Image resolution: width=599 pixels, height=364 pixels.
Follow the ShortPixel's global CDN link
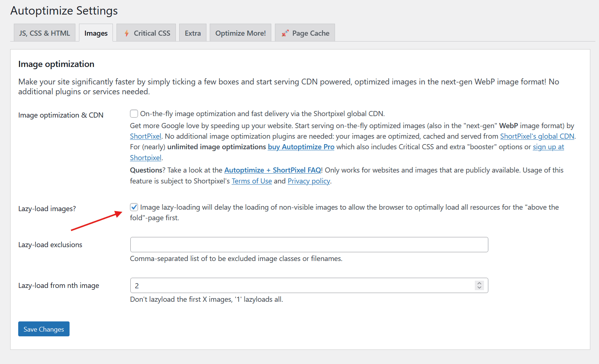537,136
